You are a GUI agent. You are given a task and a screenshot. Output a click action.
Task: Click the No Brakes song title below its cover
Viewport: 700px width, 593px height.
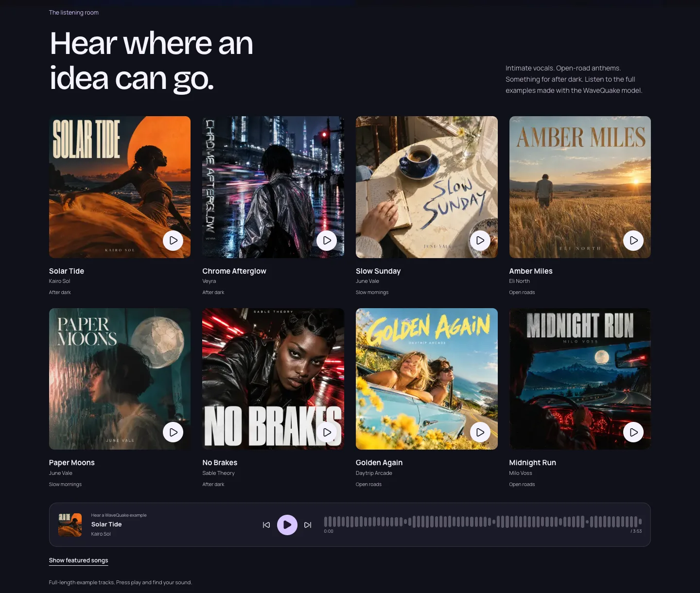tap(220, 463)
